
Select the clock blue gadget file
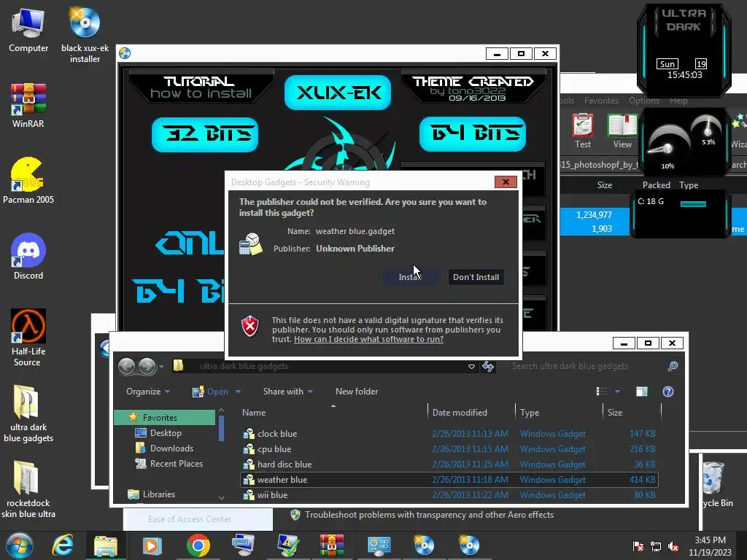[x=449, y=434]
